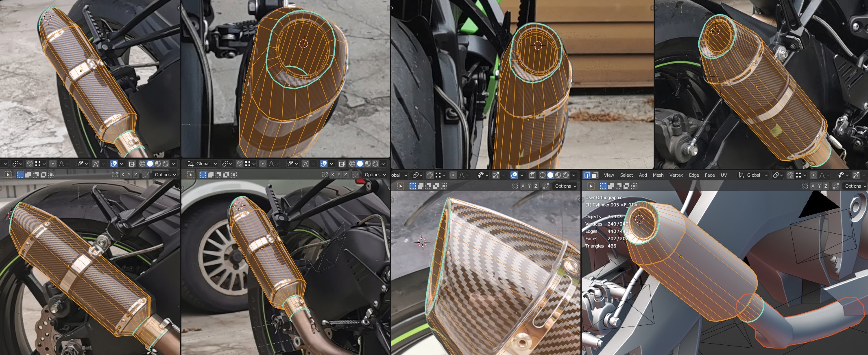This screenshot has width=868, height=355.
Task: Switch leftmost lower viewport to rendered shading
Action: point(166,164)
